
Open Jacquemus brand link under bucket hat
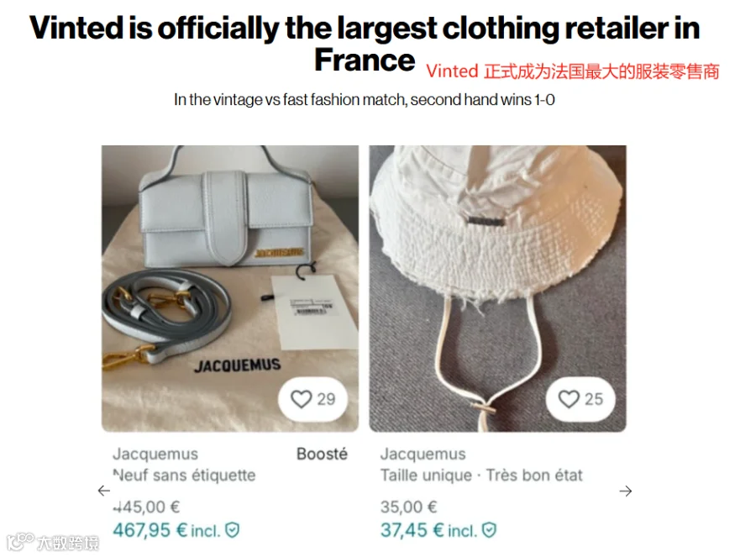pyautogui.click(x=423, y=454)
